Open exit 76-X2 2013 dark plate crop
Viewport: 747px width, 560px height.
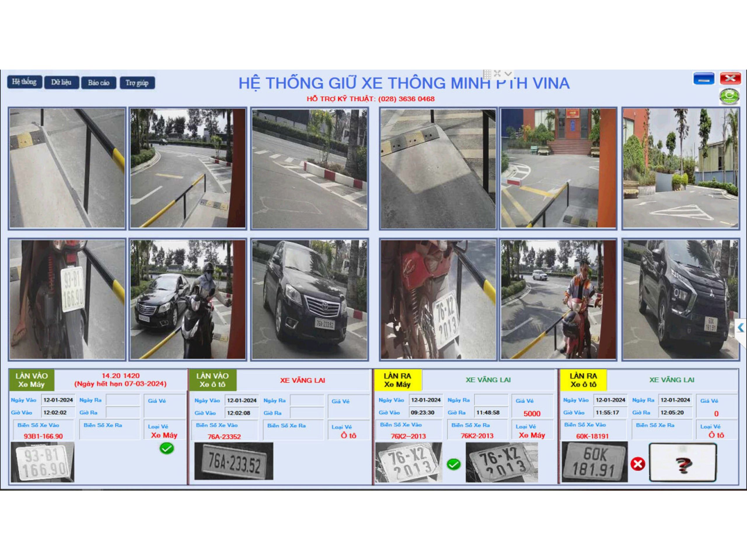click(502, 463)
